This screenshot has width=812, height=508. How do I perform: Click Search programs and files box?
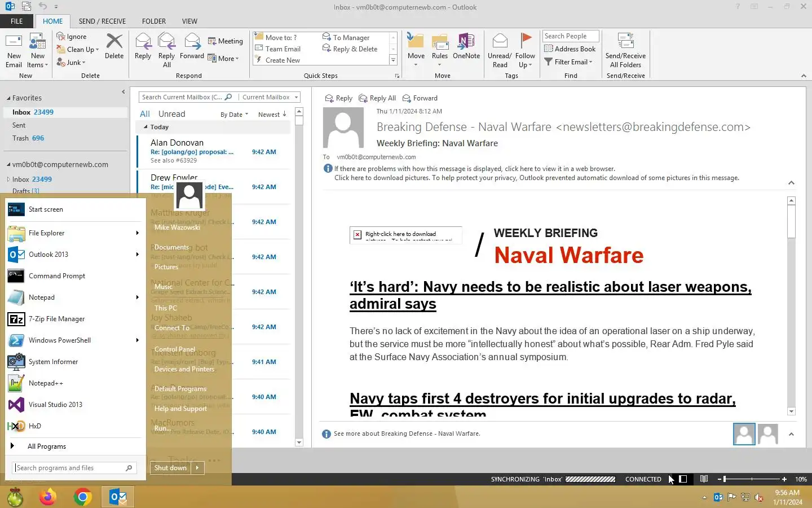tap(74, 468)
